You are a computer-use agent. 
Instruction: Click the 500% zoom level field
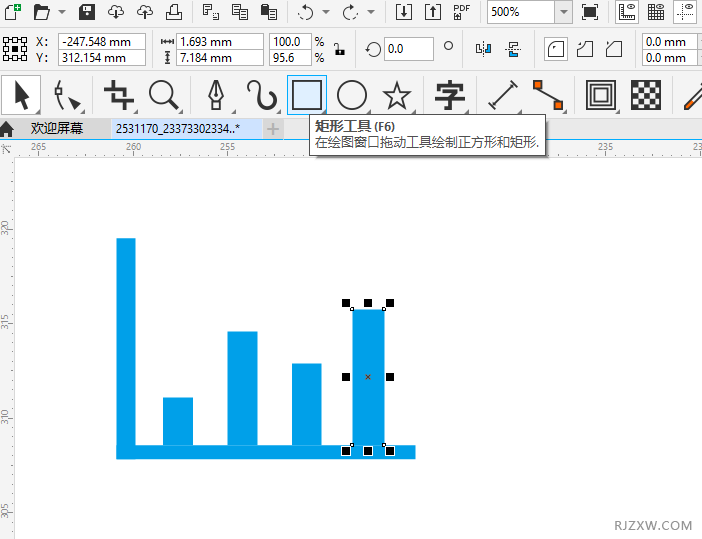521,12
